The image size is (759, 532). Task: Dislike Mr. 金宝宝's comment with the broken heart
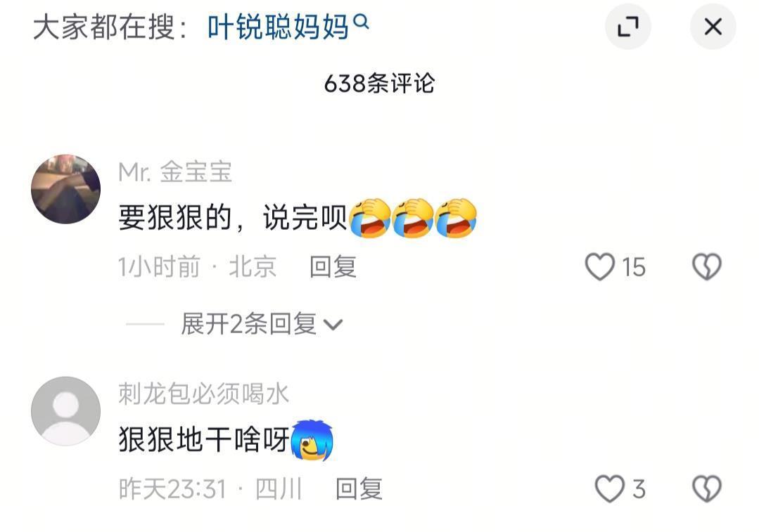pyautogui.click(x=707, y=266)
